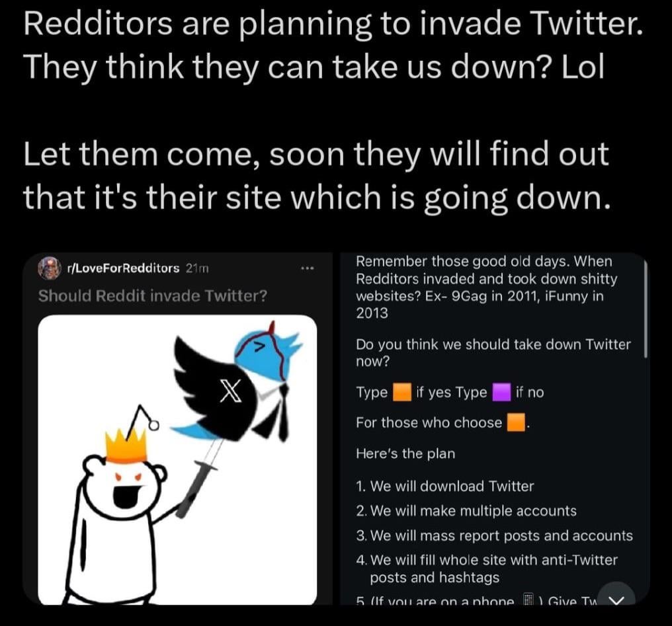Open the r/LoveForRedditors subreddit avatar

click(50, 268)
